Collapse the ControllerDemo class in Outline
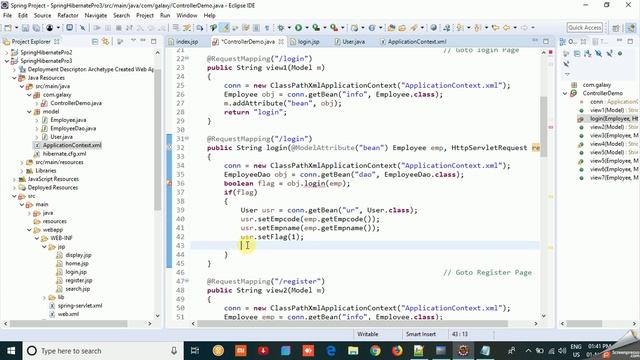 pyautogui.click(x=565, y=93)
